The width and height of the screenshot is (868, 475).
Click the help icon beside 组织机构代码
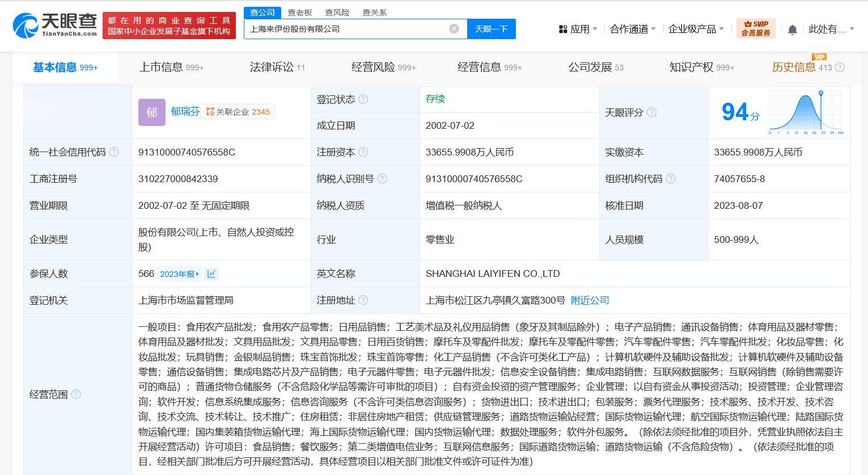(x=671, y=179)
